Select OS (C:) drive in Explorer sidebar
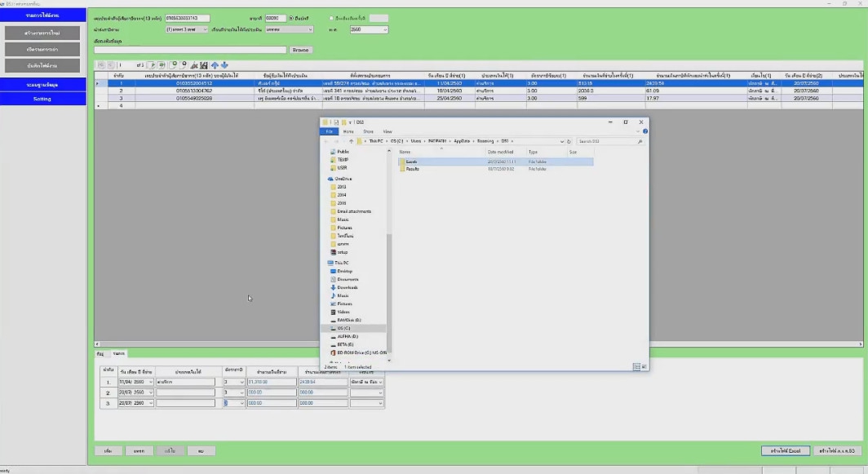The width and height of the screenshot is (868, 474). pyautogui.click(x=343, y=328)
